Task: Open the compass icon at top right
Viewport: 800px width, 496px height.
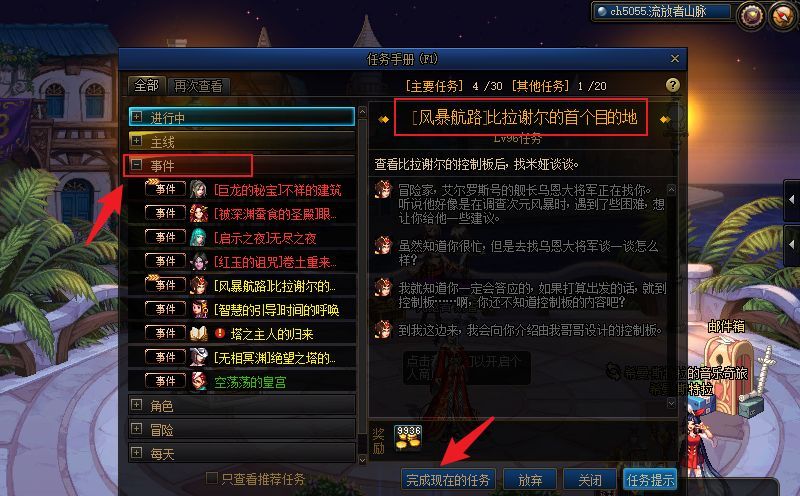Action: coord(782,16)
